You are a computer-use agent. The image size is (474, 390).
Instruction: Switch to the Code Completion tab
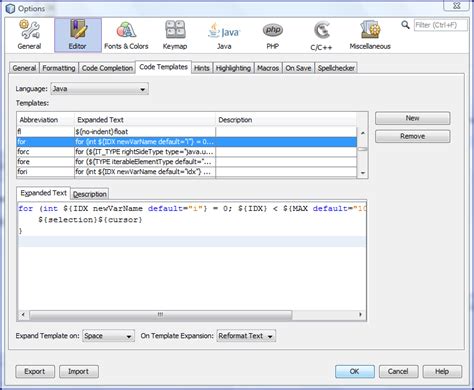pos(107,68)
